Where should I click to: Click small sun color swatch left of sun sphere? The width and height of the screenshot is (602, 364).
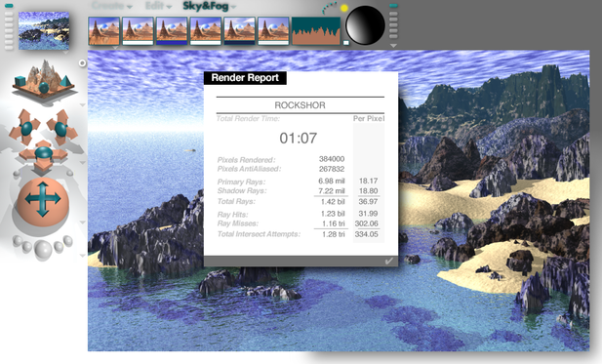tap(346, 43)
